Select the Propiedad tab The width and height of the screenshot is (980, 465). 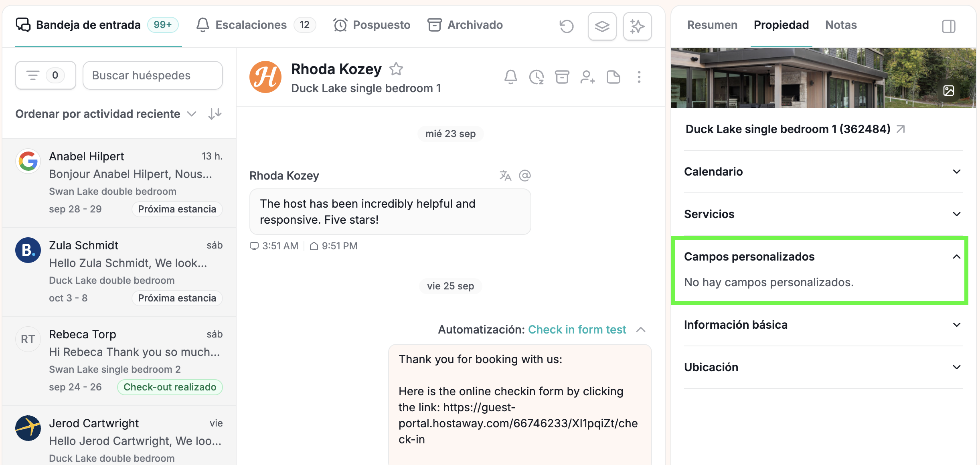coord(781,25)
